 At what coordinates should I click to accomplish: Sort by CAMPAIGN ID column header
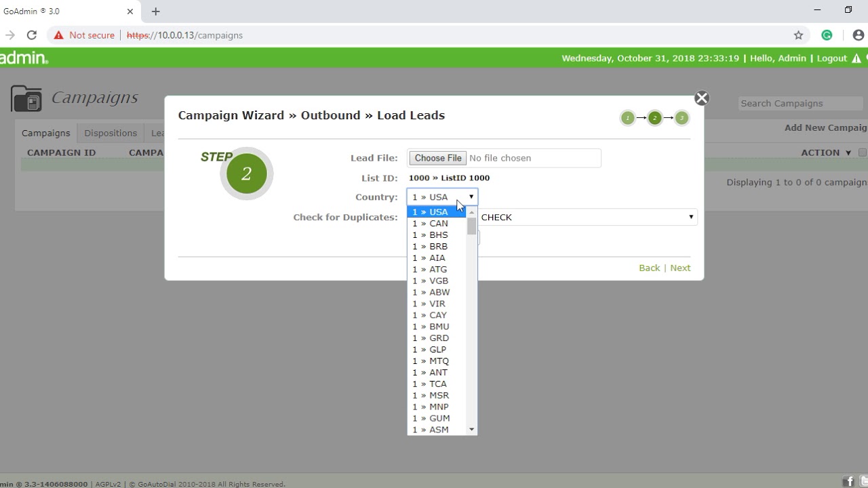62,152
